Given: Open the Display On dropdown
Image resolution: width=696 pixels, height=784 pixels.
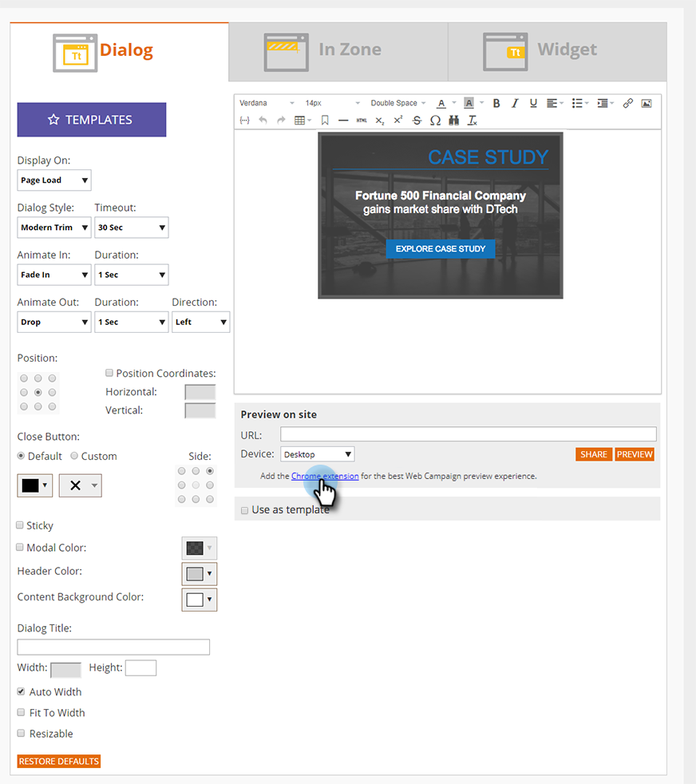Looking at the screenshot, I should [54, 180].
